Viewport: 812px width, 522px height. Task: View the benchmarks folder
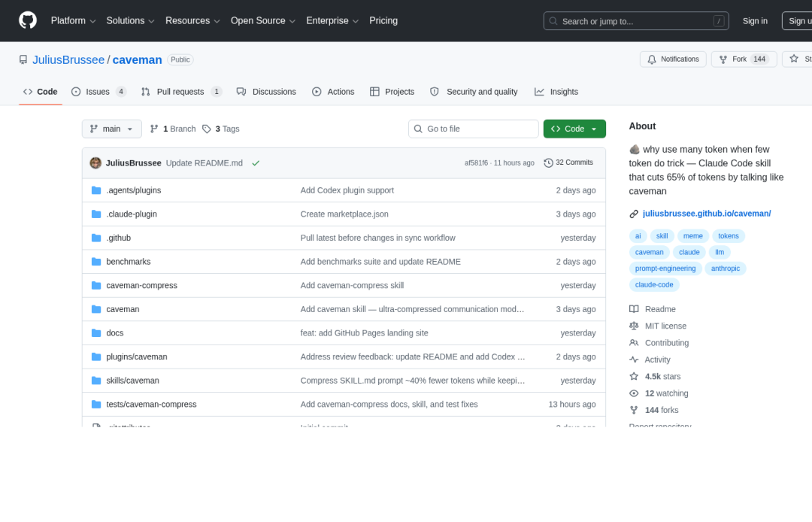[128, 261]
